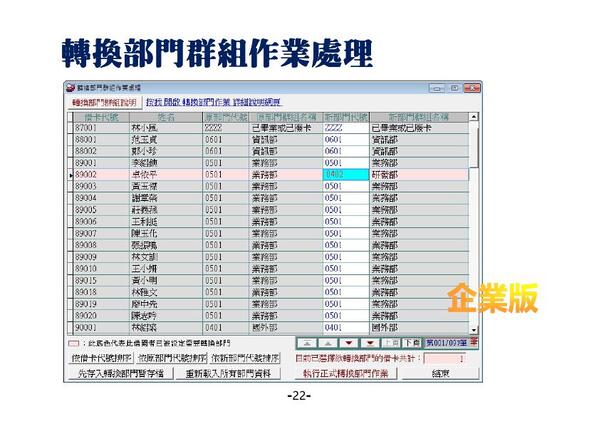Click new department code 0501 for 89020
599x424 pixels.
click(x=346, y=316)
